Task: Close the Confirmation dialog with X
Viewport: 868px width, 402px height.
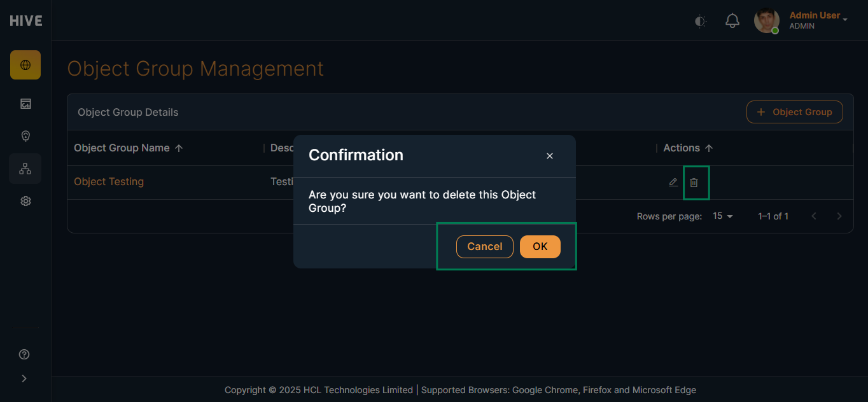Action: [550, 156]
